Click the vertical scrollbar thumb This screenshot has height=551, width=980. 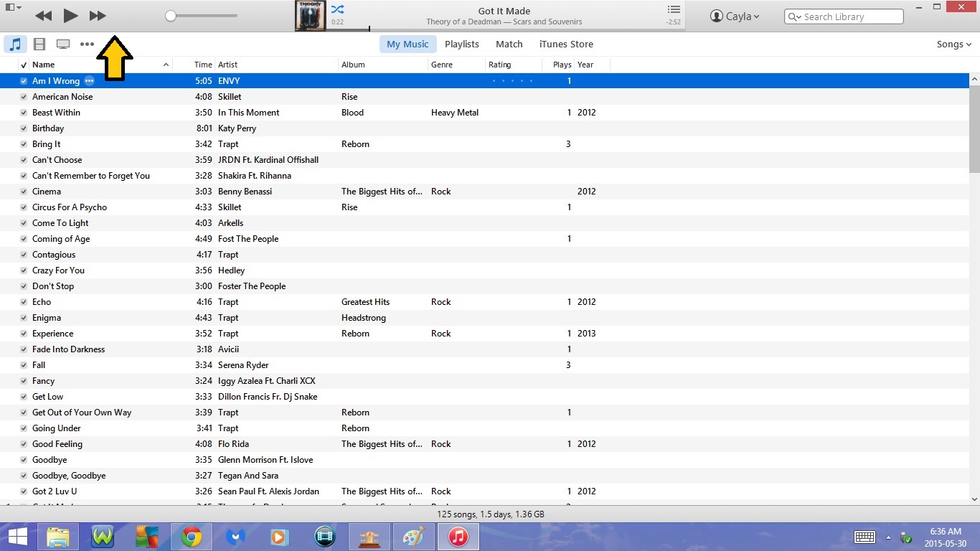(x=974, y=128)
